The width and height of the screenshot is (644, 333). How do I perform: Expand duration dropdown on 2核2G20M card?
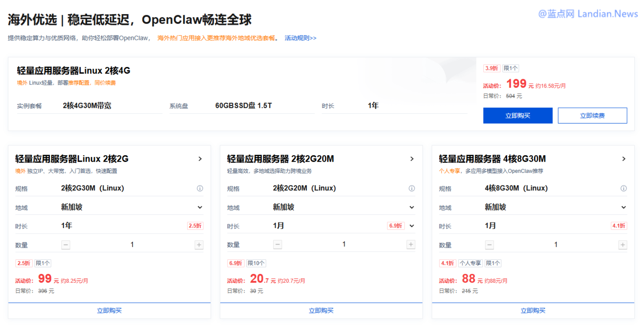[x=411, y=226]
